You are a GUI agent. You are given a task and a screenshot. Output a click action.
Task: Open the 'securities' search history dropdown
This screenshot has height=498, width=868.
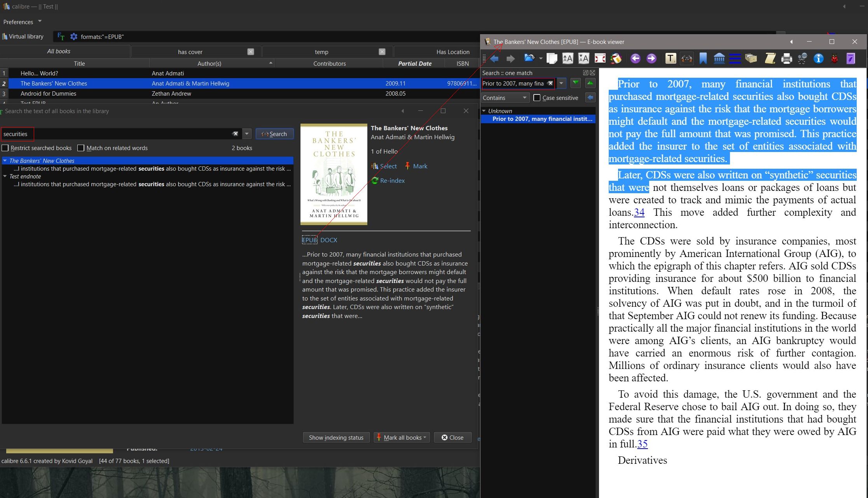[x=247, y=134]
